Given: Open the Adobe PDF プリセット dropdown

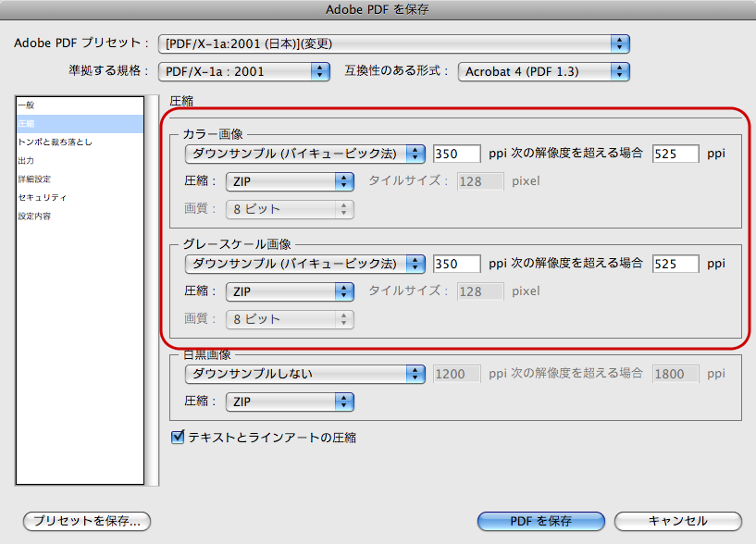Looking at the screenshot, I should [x=394, y=43].
